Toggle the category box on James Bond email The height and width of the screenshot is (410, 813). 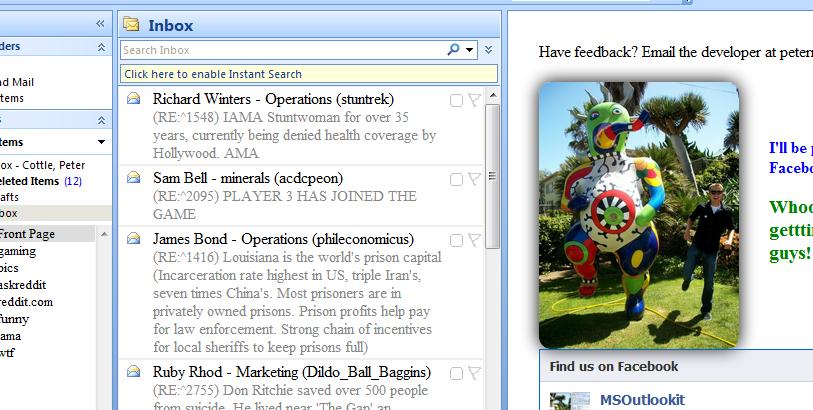pos(456,240)
